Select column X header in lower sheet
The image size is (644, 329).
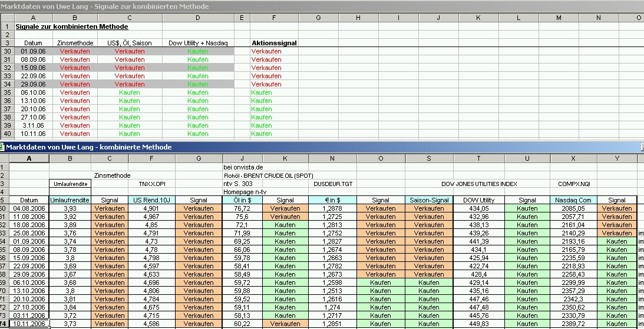tap(573, 158)
